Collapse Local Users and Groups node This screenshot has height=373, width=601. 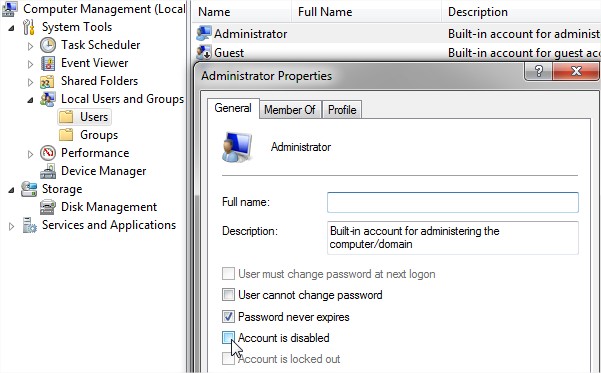click(x=30, y=100)
